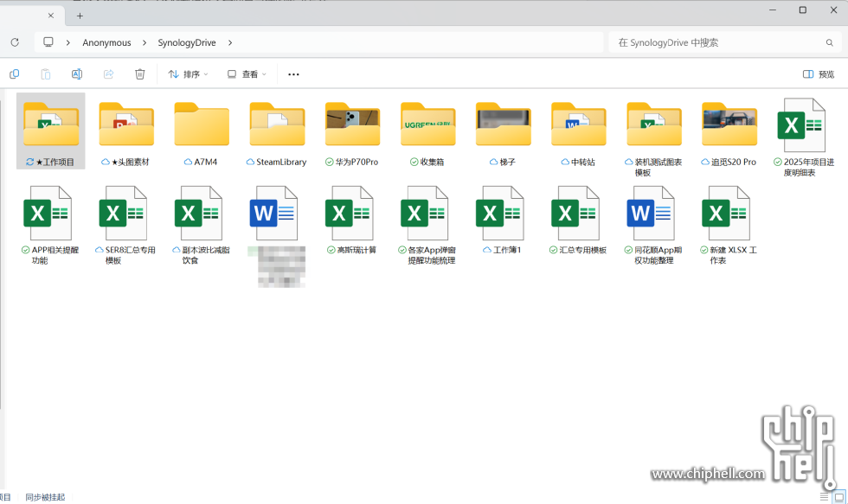The image size is (848, 504).
Task: Click the SynologyDrive breadcrumb
Action: point(187,42)
